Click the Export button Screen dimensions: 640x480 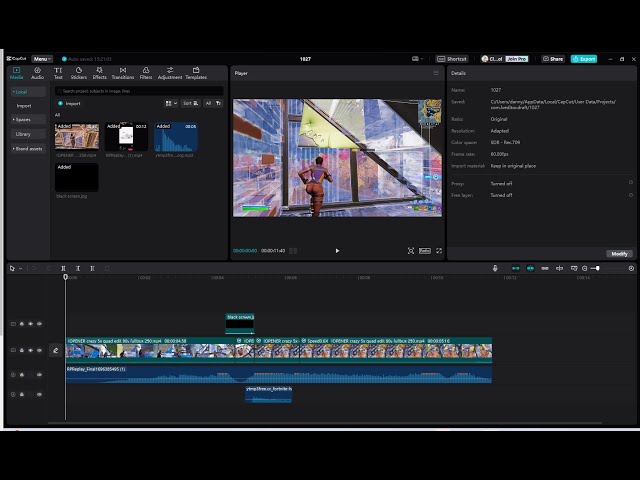(x=584, y=59)
